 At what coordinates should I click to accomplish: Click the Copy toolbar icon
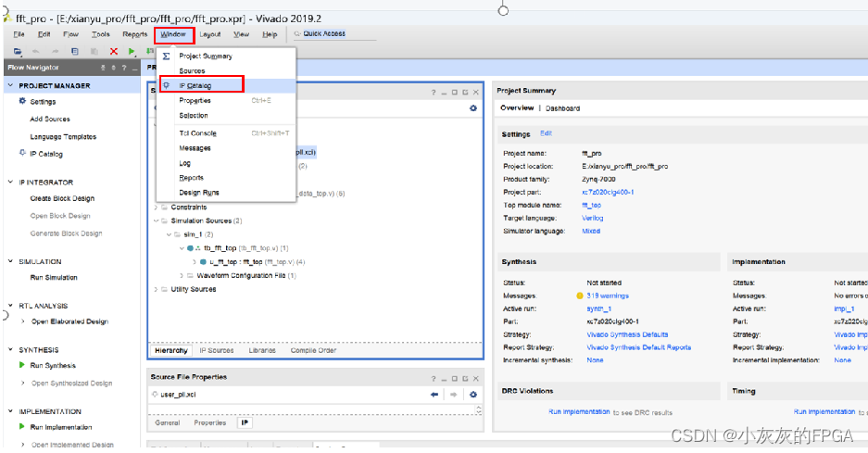click(75, 52)
